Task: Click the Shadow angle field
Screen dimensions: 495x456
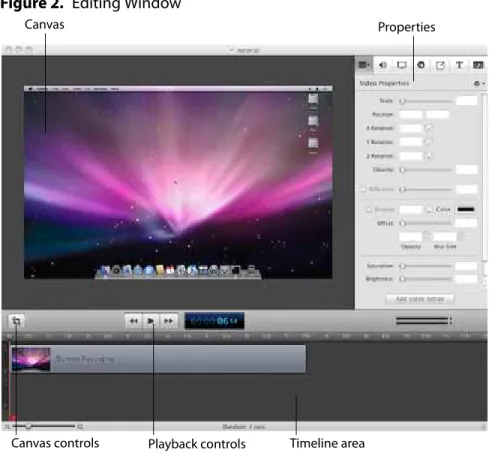Action: coord(411,209)
